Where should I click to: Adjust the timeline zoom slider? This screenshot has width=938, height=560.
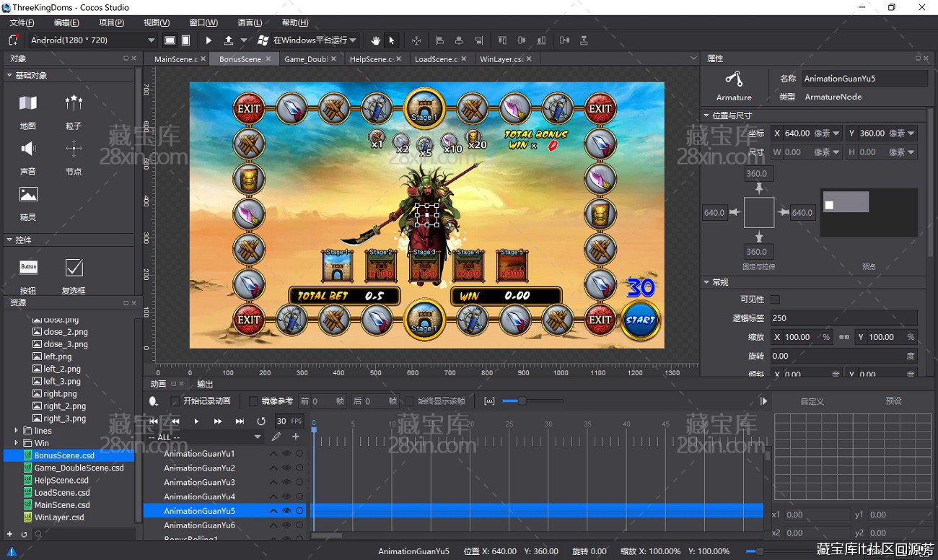[x=522, y=401]
